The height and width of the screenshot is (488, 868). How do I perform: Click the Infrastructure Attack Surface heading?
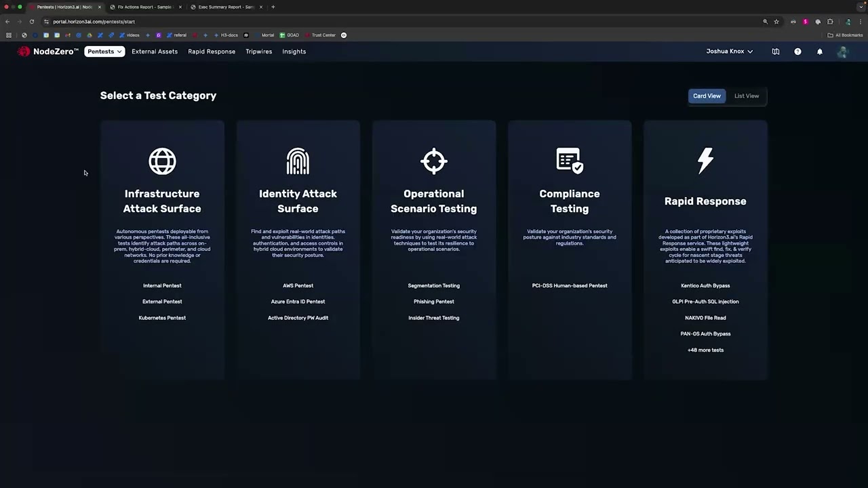pos(162,201)
